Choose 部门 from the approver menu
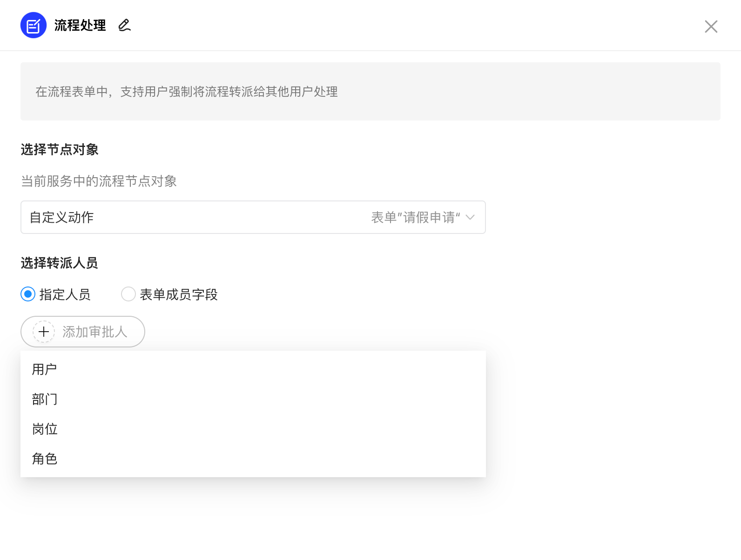Screen dimensions: 741x560 (45, 399)
